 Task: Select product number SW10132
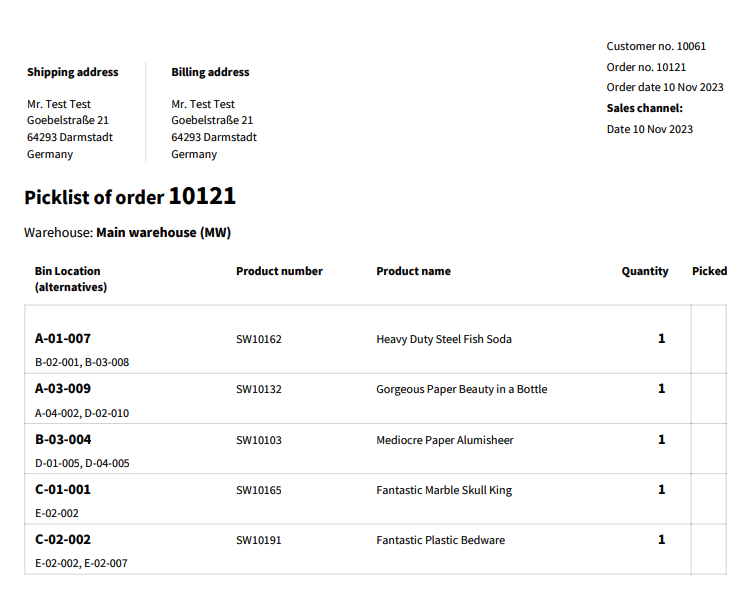[x=259, y=389]
